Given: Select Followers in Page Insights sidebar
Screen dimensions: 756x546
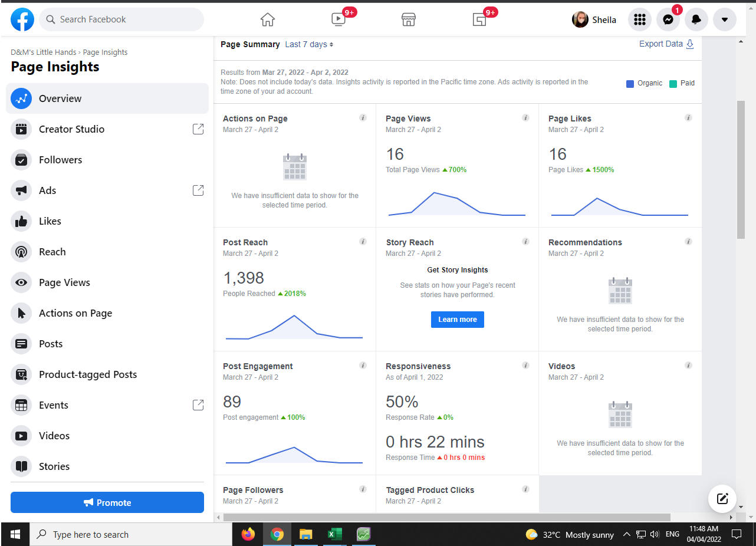Looking at the screenshot, I should (x=60, y=160).
